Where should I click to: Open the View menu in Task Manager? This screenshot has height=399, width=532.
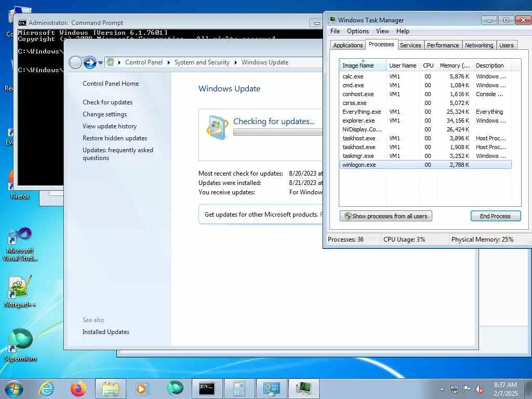click(x=382, y=31)
